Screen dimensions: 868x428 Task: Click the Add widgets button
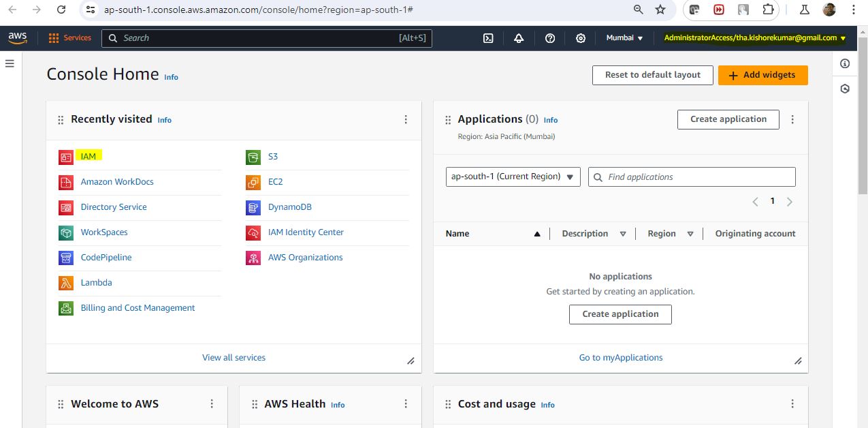tap(762, 75)
